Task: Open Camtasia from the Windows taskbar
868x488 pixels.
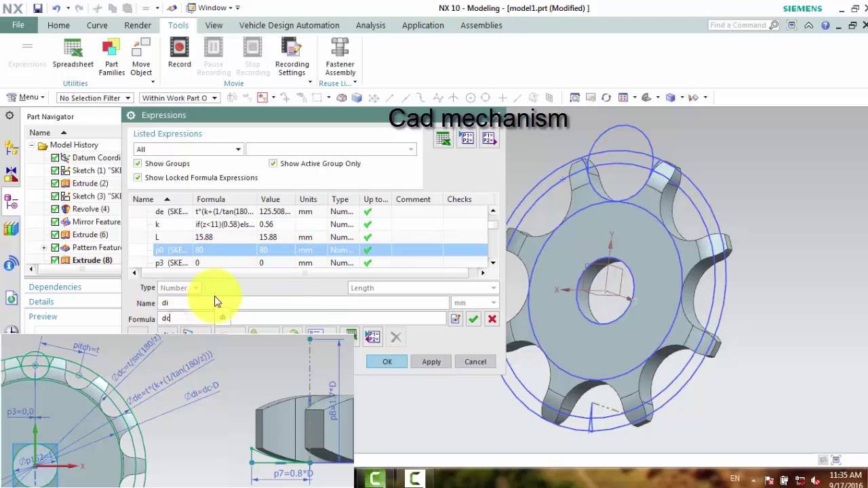Action: pyautogui.click(x=375, y=478)
